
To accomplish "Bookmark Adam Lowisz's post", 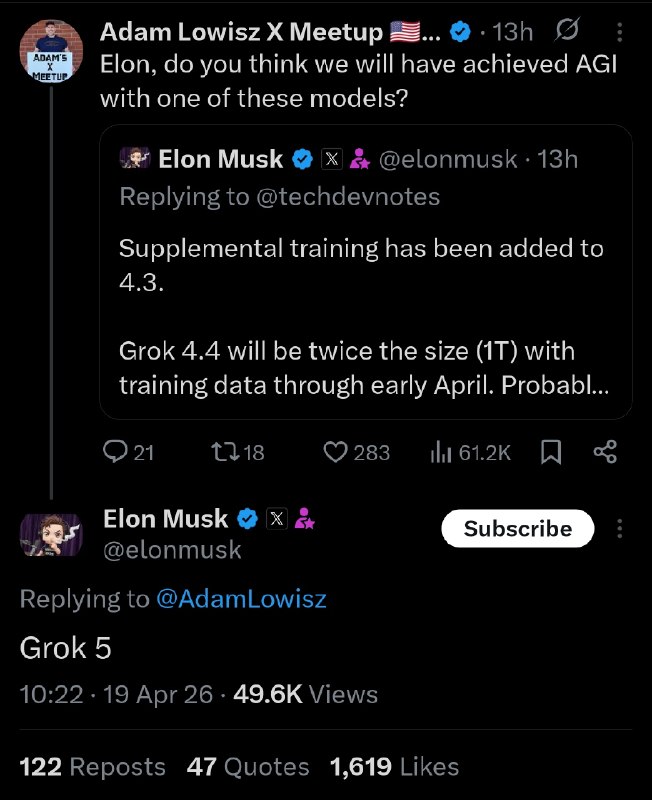I will coord(550,452).
